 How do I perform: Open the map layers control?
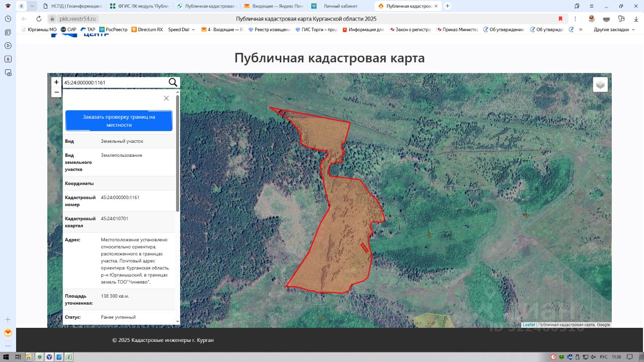pyautogui.click(x=600, y=84)
